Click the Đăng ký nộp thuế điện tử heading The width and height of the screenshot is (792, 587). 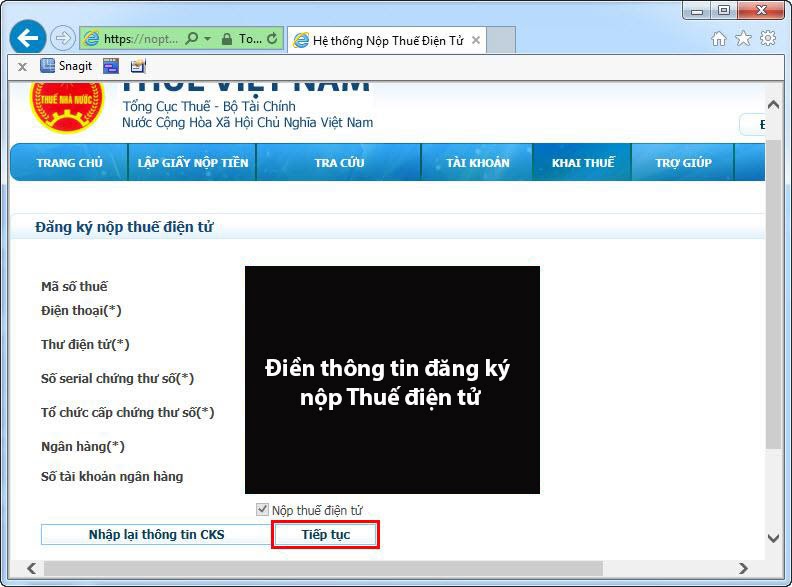point(124,227)
